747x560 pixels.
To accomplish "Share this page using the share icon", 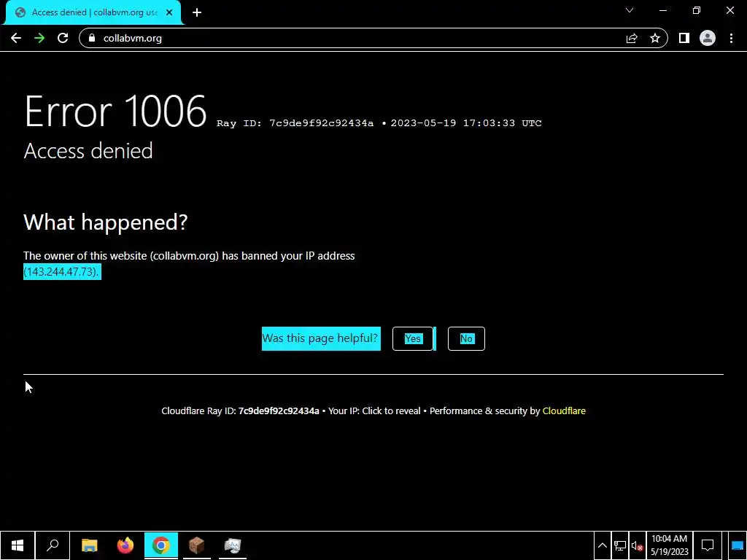I will pyautogui.click(x=632, y=38).
